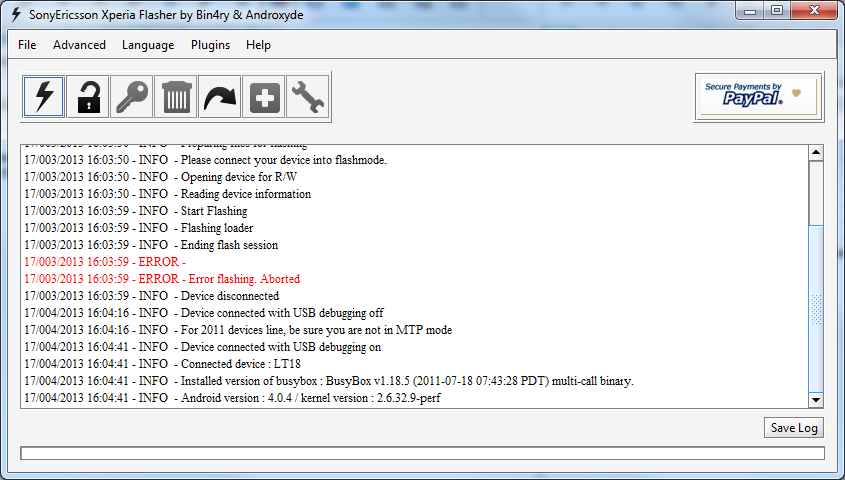
Task: Click the 'Please connect your device into flashmode.' line
Action: click(x=205, y=160)
